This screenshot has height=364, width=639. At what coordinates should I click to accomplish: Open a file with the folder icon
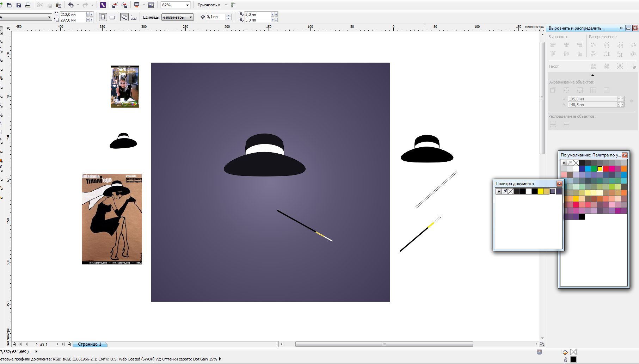click(x=9, y=5)
